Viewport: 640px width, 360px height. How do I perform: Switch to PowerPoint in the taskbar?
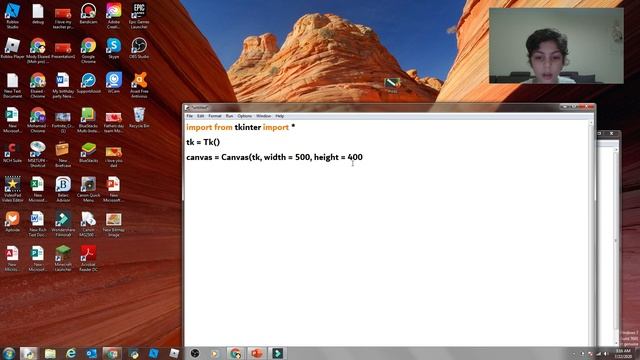pos(256,353)
